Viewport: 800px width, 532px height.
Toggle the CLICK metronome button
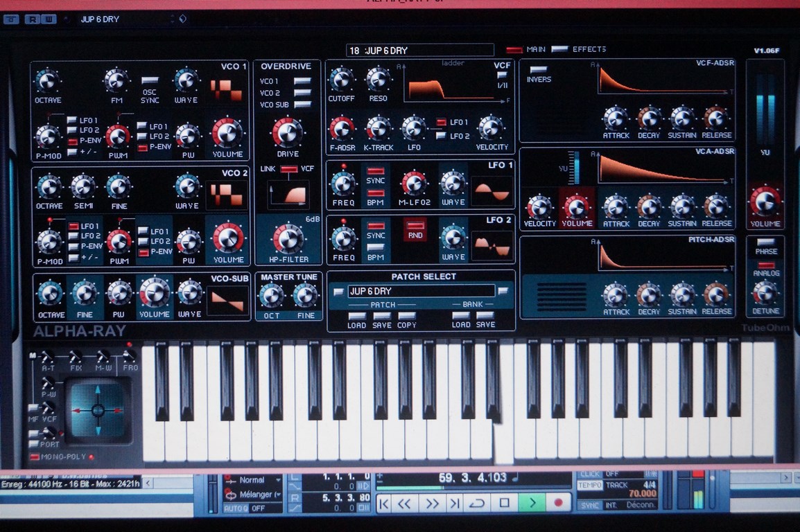pos(590,474)
